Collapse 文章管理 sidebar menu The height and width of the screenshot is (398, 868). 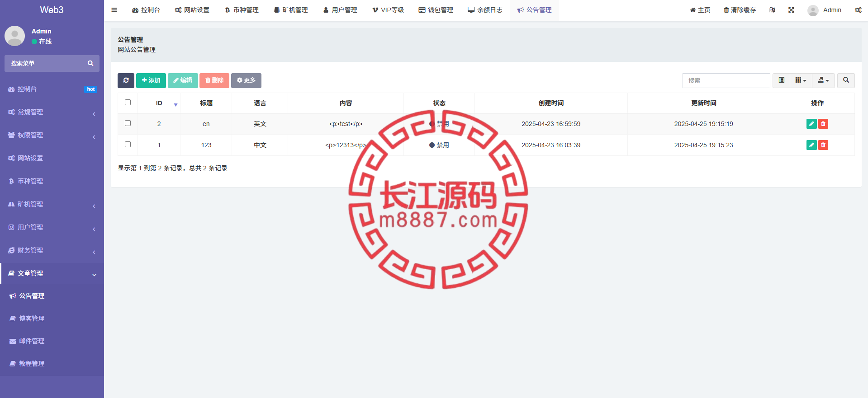click(52, 273)
